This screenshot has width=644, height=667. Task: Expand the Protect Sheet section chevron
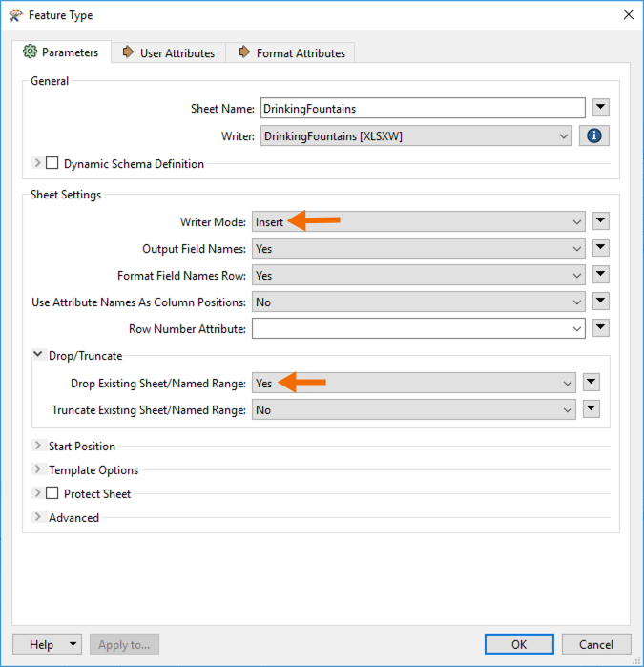tap(38, 493)
